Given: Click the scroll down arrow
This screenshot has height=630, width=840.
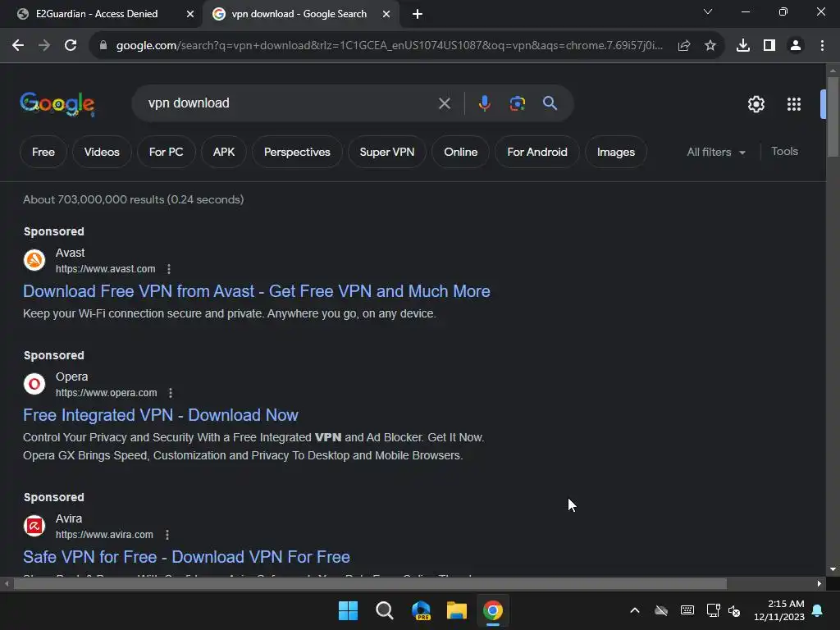Looking at the screenshot, I should [833, 570].
